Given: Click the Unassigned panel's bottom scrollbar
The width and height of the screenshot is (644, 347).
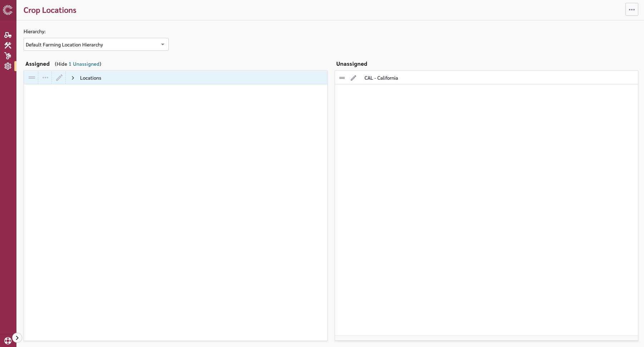Looking at the screenshot, I should [x=486, y=338].
